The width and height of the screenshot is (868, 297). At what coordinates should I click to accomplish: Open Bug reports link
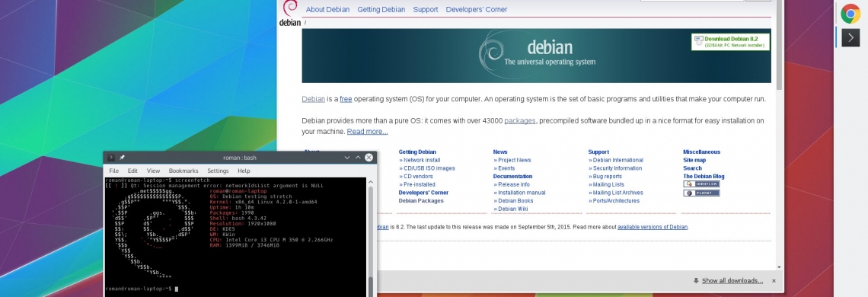(608, 176)
